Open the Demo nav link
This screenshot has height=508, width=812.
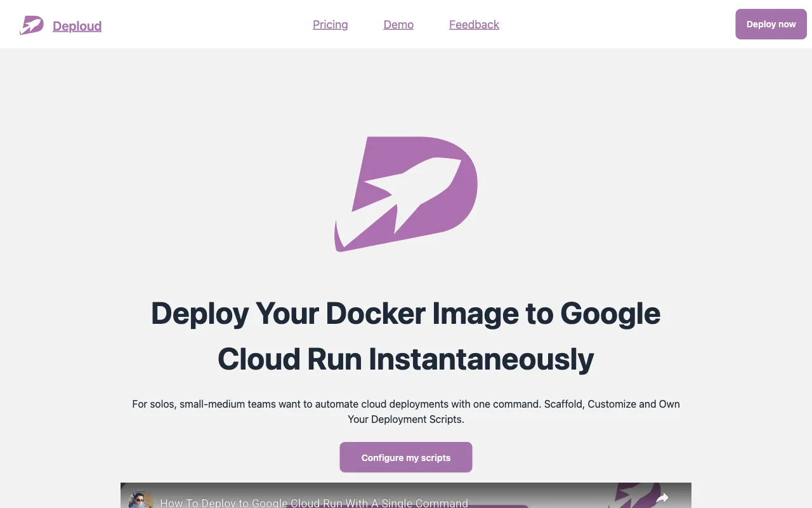coord(398,25)
